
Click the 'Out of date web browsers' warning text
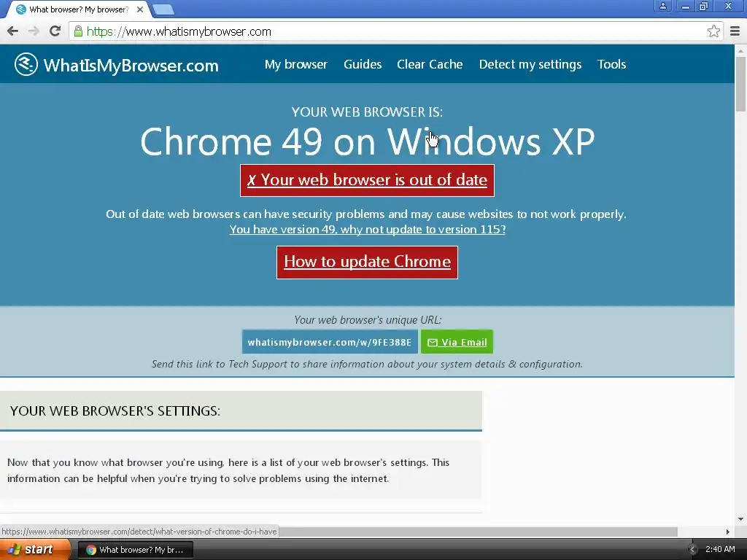(x=366, y=214)
